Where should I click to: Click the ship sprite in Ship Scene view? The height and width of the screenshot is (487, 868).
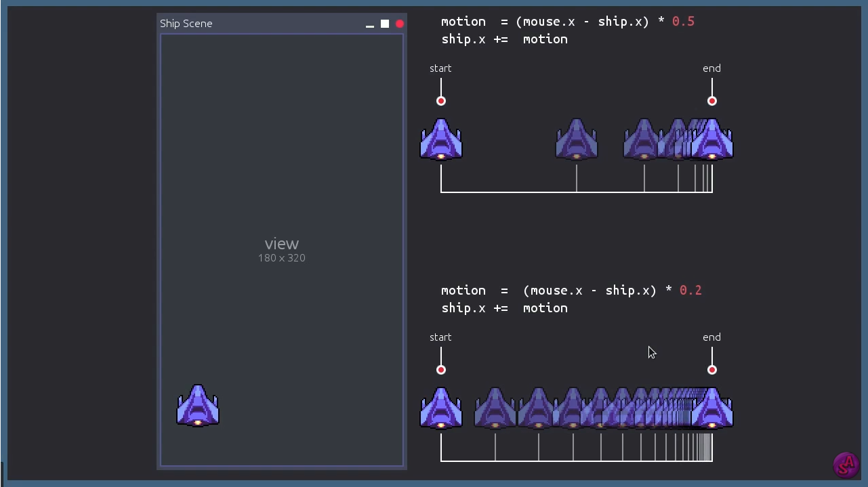[x=198, y=406]
